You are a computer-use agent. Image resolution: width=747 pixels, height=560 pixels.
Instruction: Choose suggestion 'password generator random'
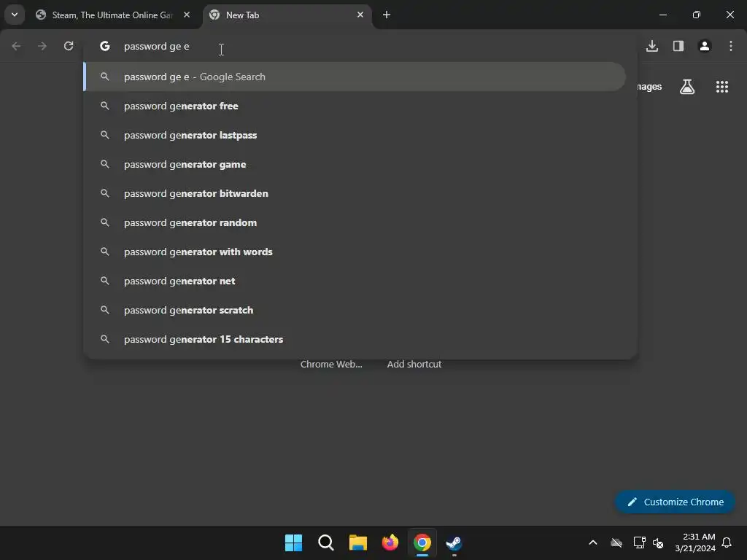[355, 222]
